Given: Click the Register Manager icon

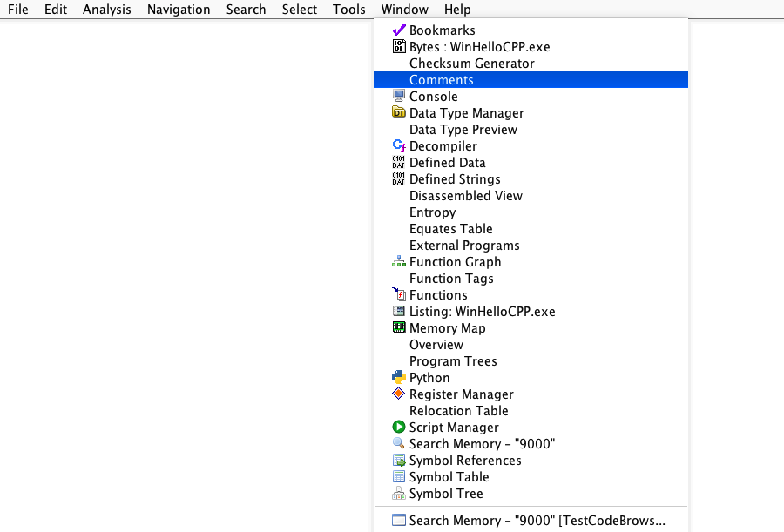Looking at the screenshot, I should [399, 394].
